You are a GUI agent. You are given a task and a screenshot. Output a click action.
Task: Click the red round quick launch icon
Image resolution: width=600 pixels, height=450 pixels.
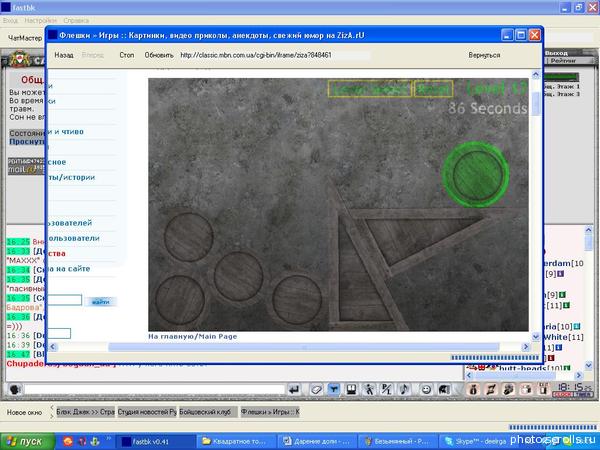[68, 442]
